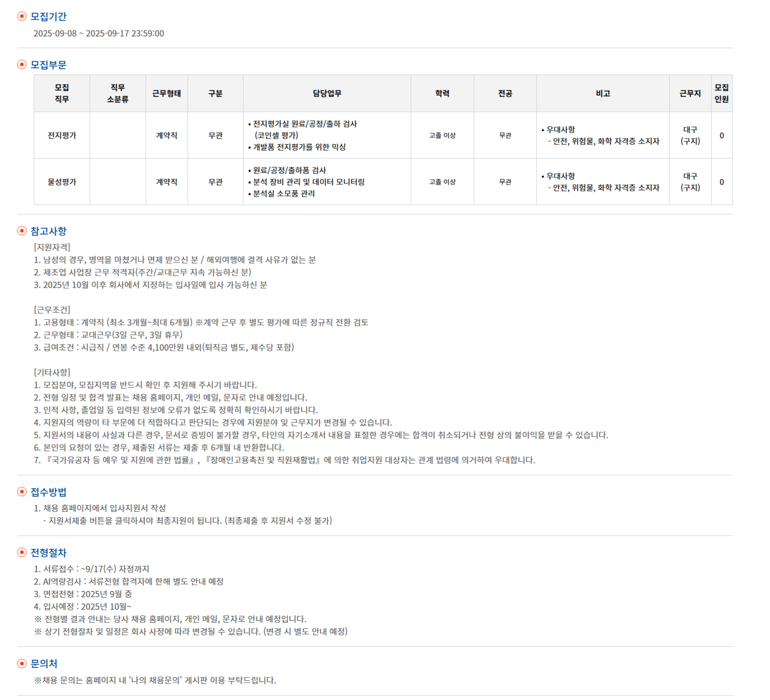Click the 모집 인원 column header
This screenshot has height=700, width=770.
point(722,93)
